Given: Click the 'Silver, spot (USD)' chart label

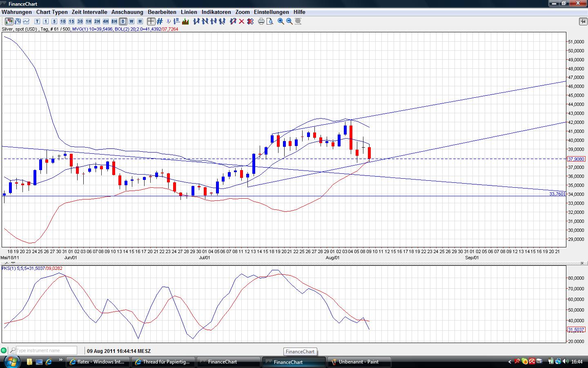Looking at the screenshot, I should pos(19,29).
